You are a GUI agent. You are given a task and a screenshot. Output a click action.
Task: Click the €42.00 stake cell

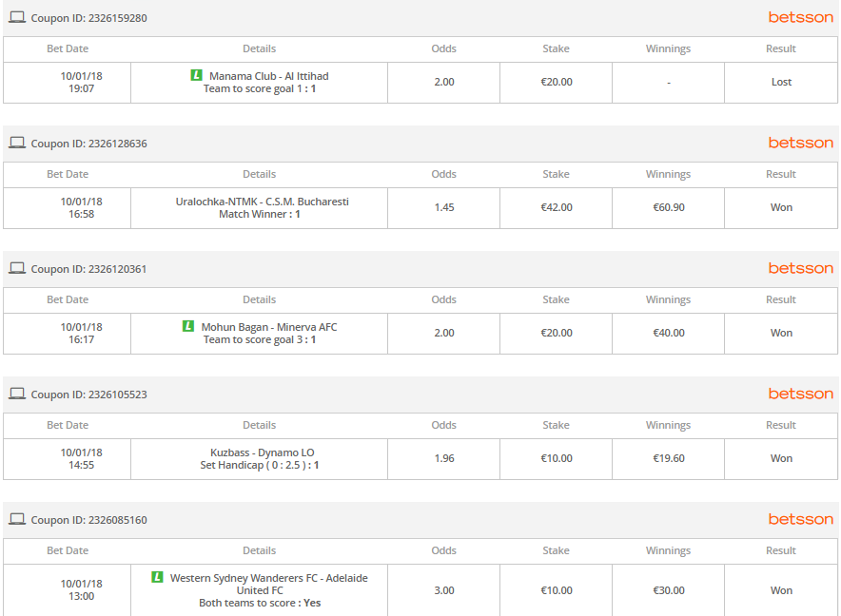(x=557, y=207)
